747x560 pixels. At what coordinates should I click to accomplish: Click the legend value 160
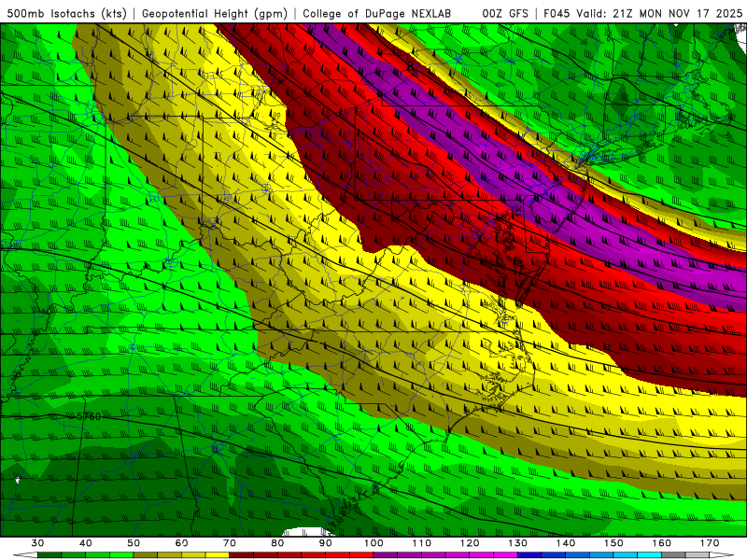662,543
